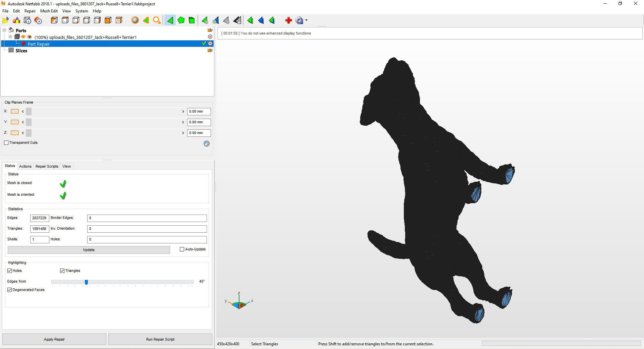Switch to the Actions tab

pos(25,166)
